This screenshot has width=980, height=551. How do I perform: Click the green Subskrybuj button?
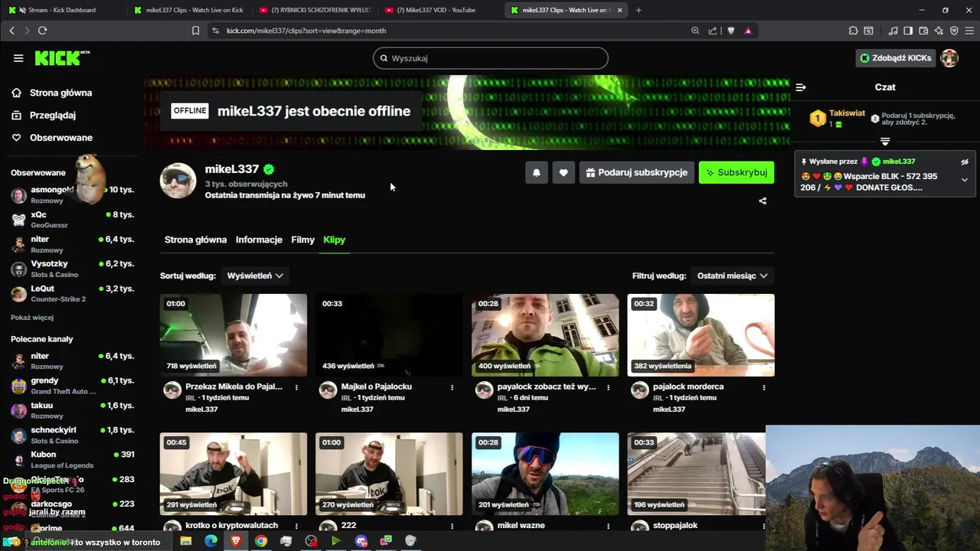click(737, 173)
